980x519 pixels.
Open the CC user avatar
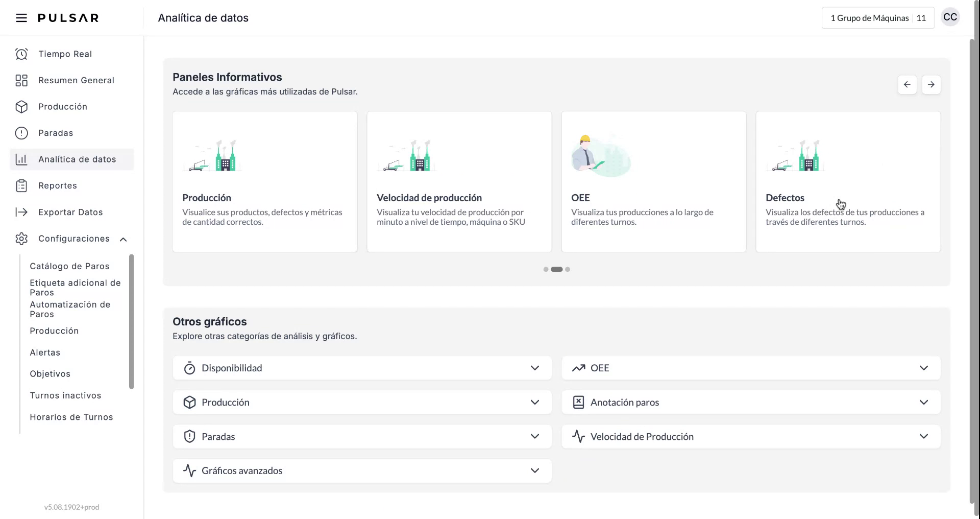pyautogui.click(x=950, y=17)
